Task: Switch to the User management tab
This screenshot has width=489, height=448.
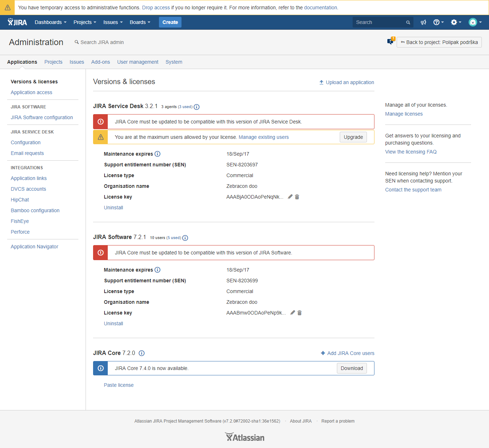Action: click(x=137, y=62)
